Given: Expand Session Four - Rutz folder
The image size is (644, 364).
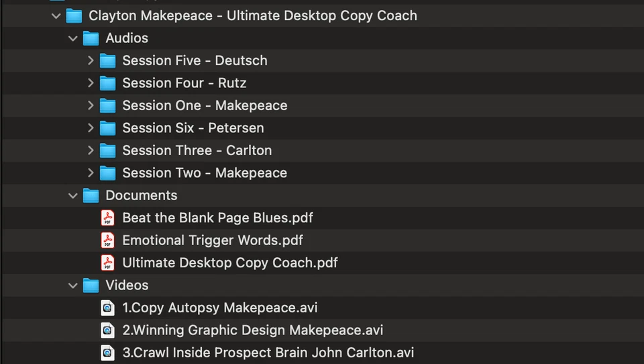Looking at the screenshot, I should (x=91, y=83).
